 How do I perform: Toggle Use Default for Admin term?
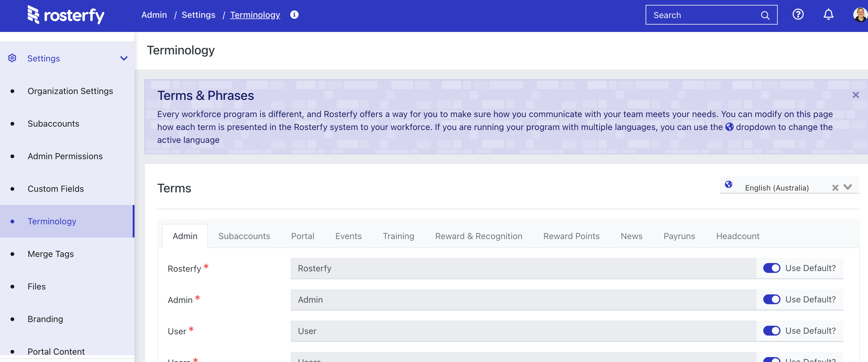[772, 300]
